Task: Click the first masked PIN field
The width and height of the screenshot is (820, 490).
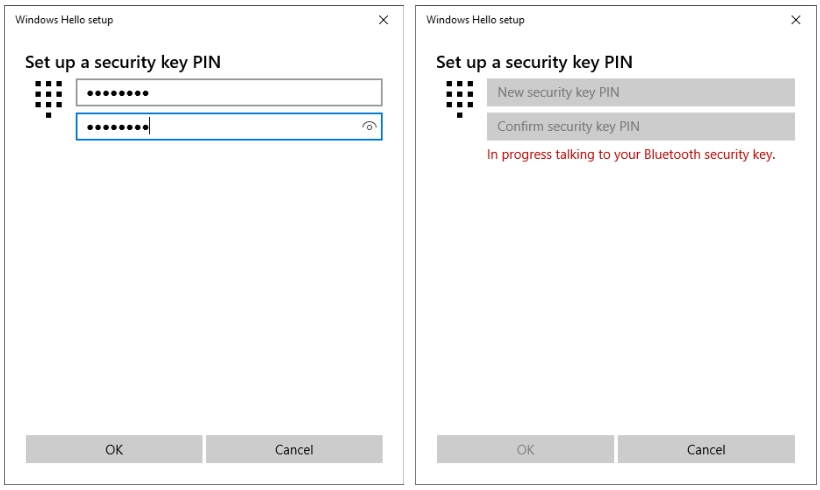Action: (x=228, y=93)
